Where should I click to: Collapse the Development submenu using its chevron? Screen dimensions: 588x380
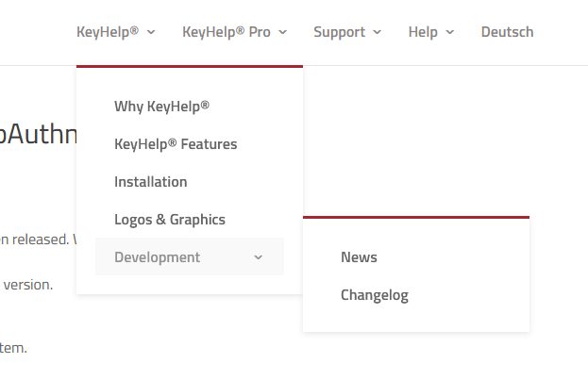(259, 257)
